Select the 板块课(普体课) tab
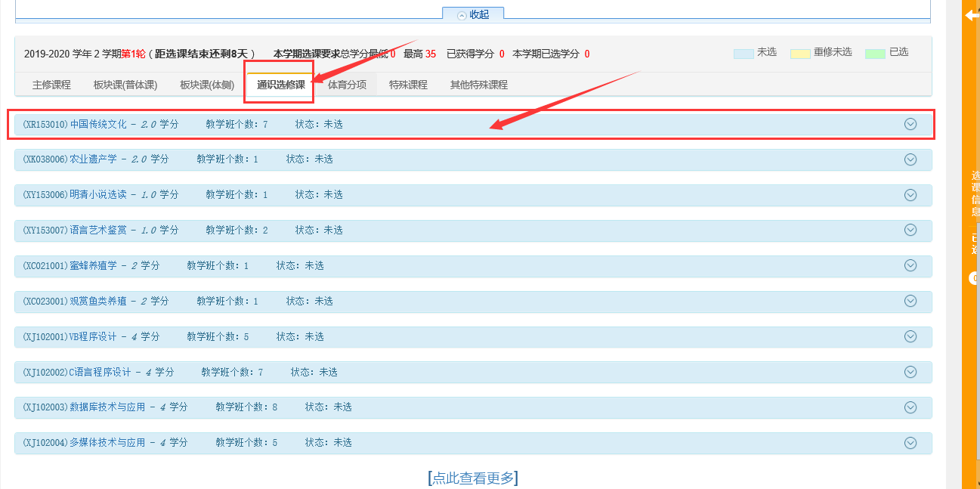 (125, 85)
